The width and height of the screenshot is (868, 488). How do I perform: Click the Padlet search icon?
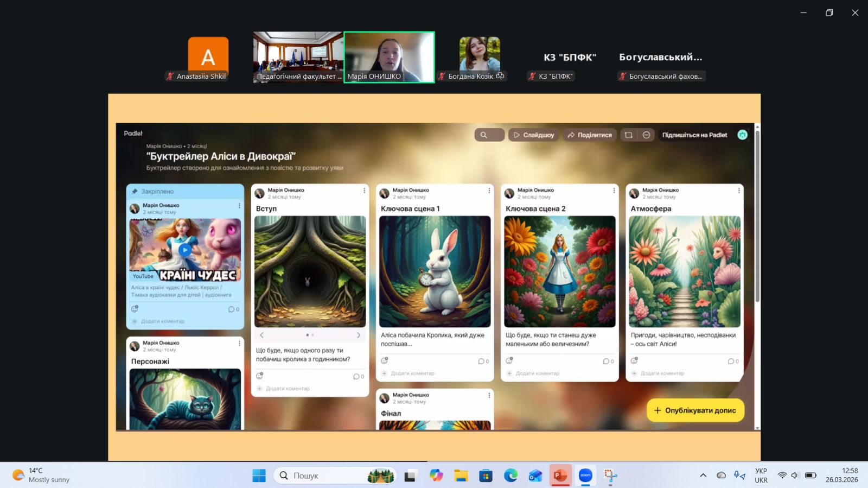(484, 135)
